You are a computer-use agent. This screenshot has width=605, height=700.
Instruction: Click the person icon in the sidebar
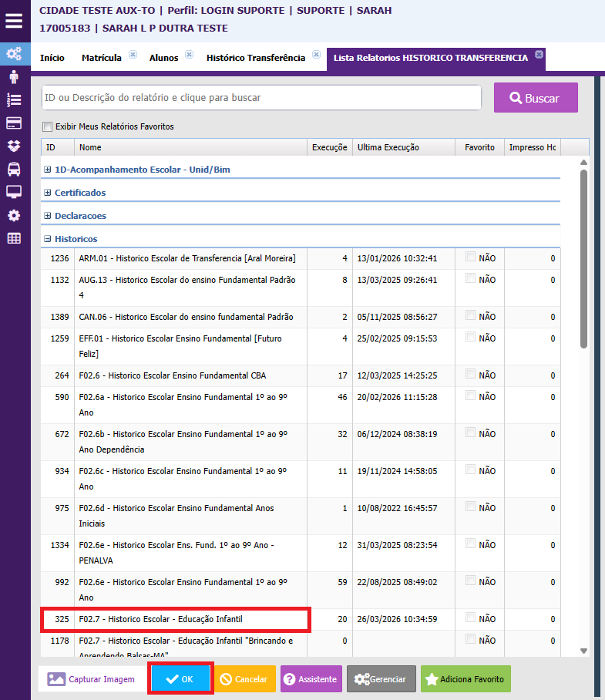14,76
